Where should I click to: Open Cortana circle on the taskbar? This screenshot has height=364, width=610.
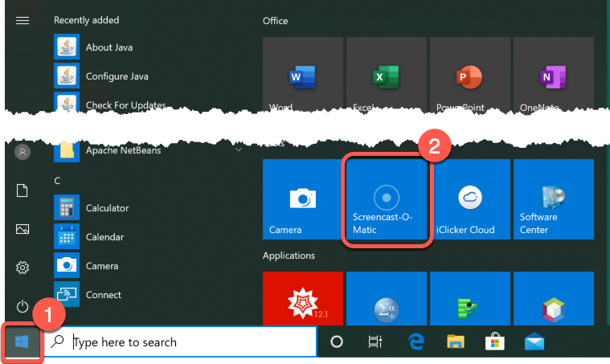click(337, 342)
